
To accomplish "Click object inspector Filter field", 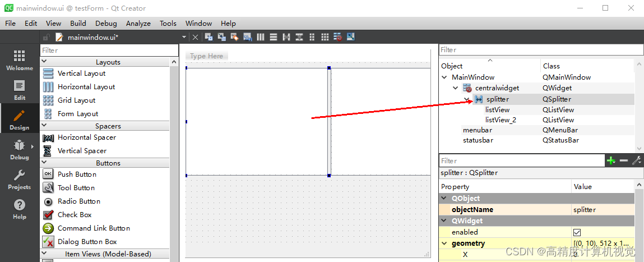I will 541,50.
